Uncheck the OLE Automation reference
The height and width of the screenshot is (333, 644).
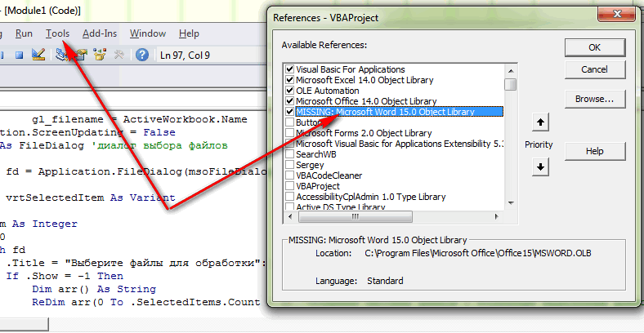coord(289,91)
